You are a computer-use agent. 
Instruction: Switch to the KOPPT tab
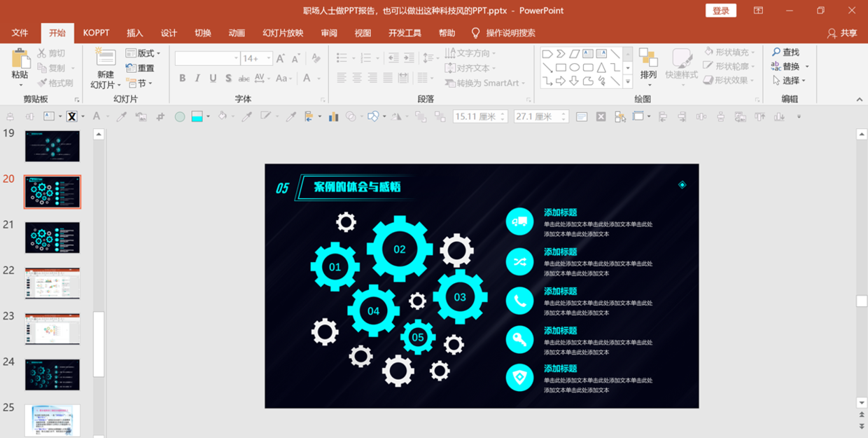96,33
